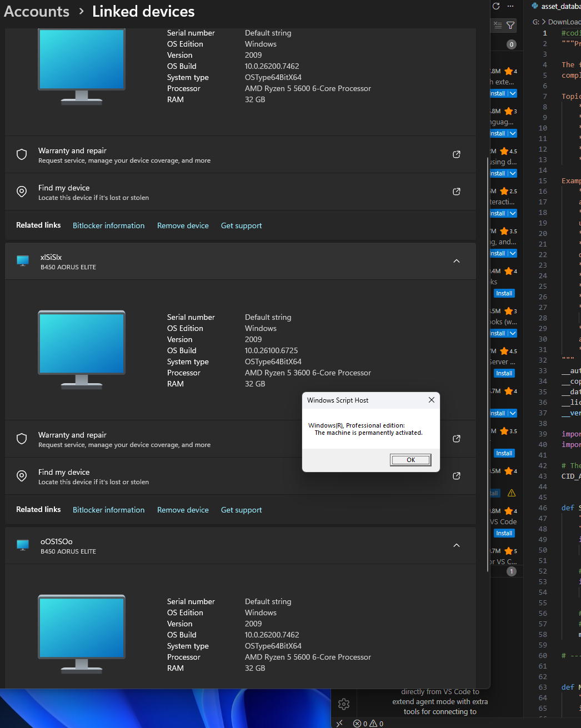Go back to Accounts in the breadcrumb
The image size is (581, 728).
click(37, 11)
